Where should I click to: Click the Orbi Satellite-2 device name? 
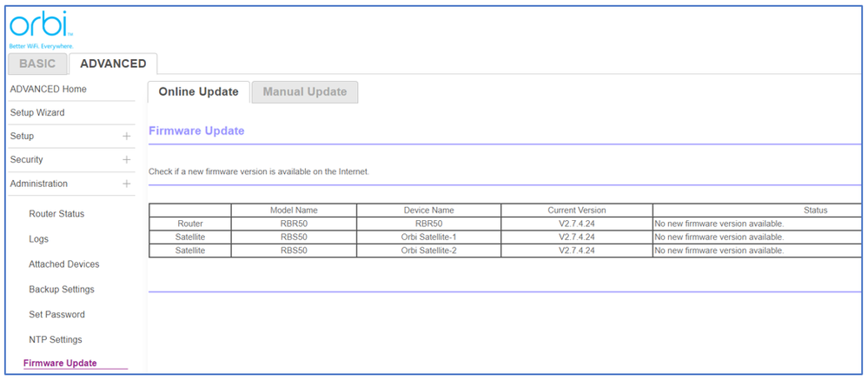(429, 251)
